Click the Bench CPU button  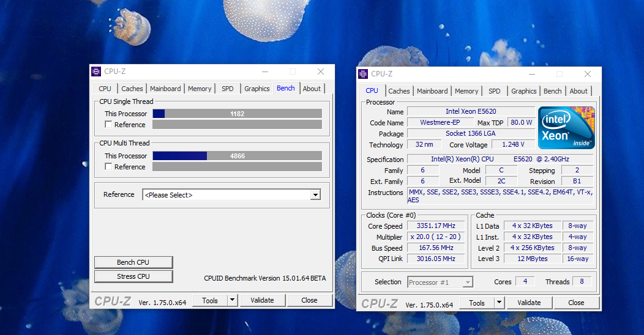click(x=133, y=262)
